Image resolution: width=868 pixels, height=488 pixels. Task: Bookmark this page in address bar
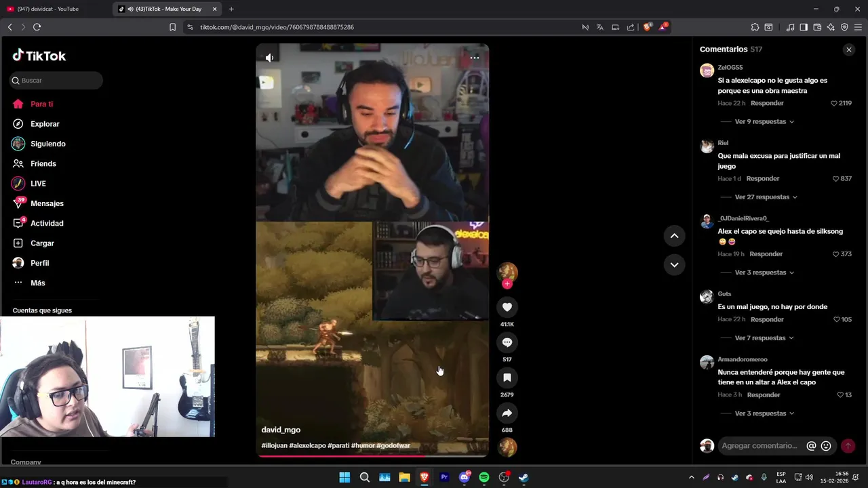coord(172,27)
